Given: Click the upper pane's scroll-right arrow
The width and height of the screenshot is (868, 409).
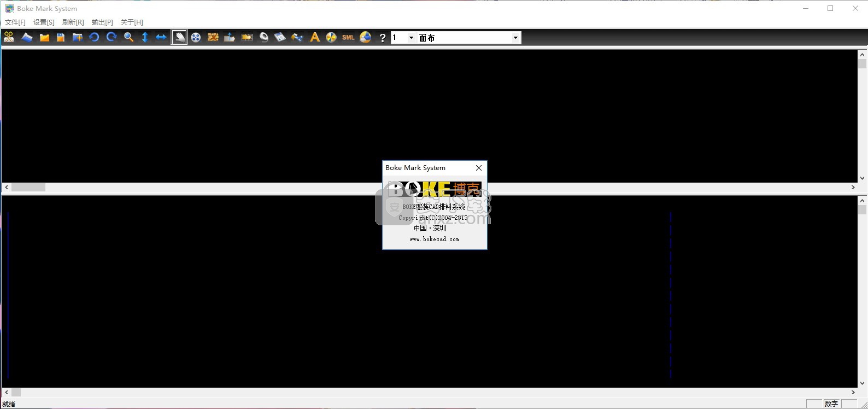Looking at the screenshot, I should click(x=853, y=187).
